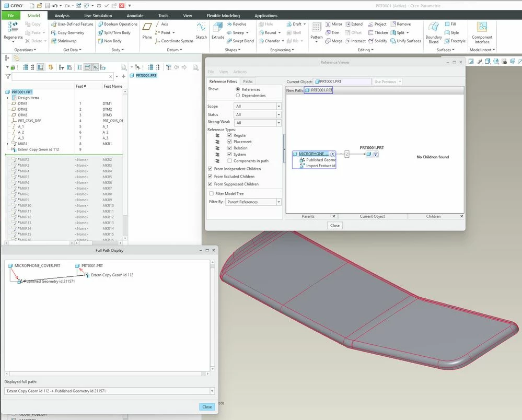Click the Fill surface tool
The image size is (522, 420).
click(x=450, y=24)
